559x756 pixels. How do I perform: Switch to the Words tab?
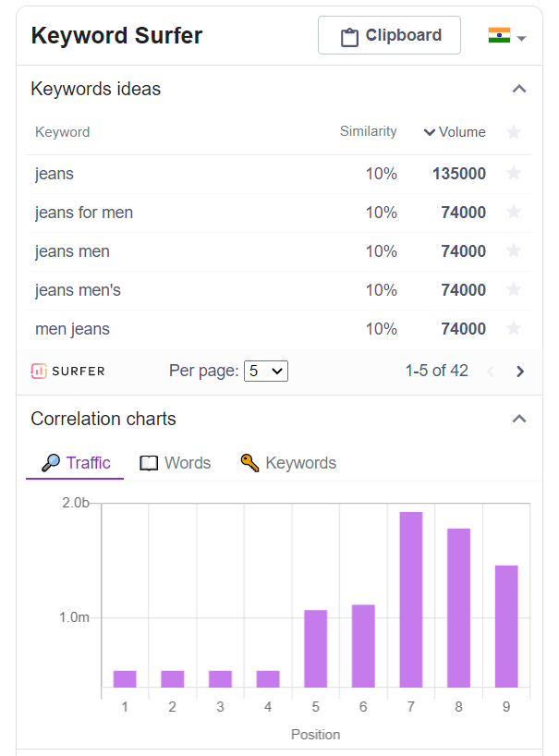pyautogui.click(x=175, y=463)
